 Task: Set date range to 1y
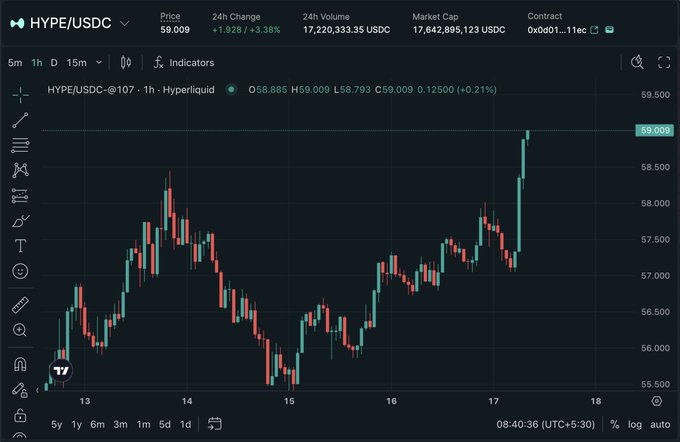pyautogui.click(x=77, y=424)
